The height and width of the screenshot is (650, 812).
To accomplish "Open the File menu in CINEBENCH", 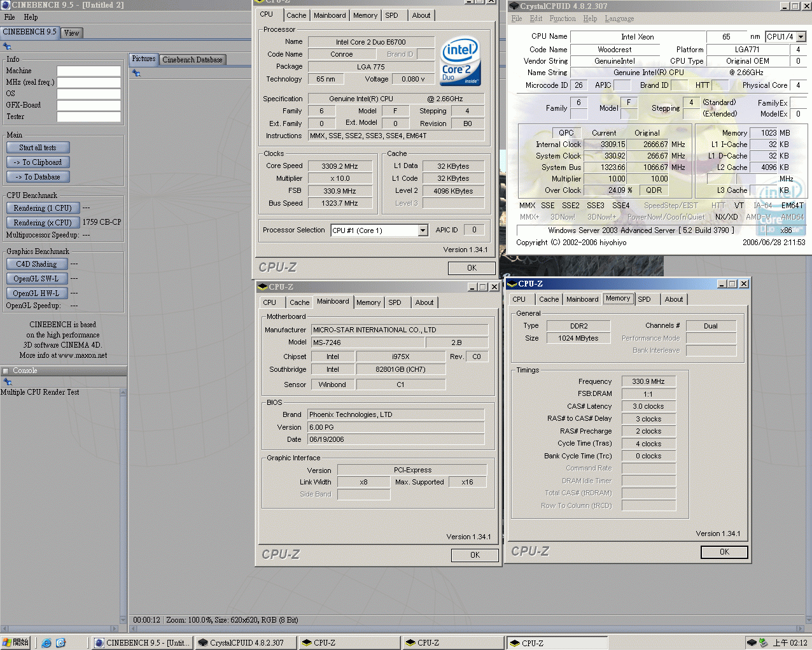I will click(10, 17).
